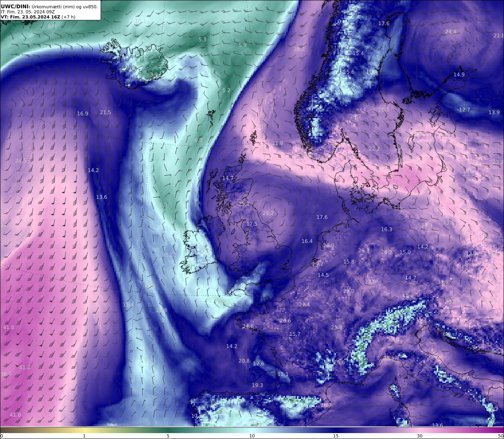Click the 5.9 value on the map
Image resolution: width=504 pixels, height=439 pixels.
tap(243, 45)
